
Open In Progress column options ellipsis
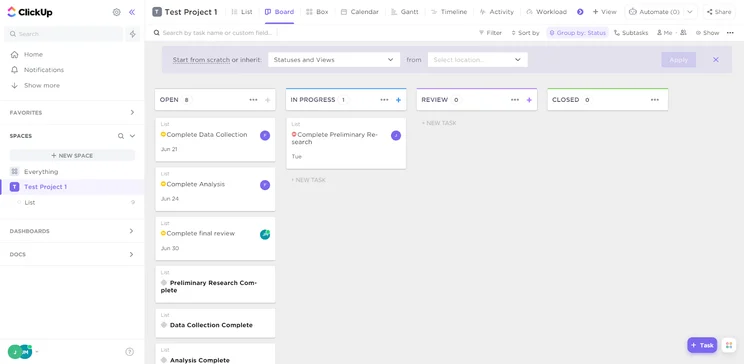(x=384, y=100)
